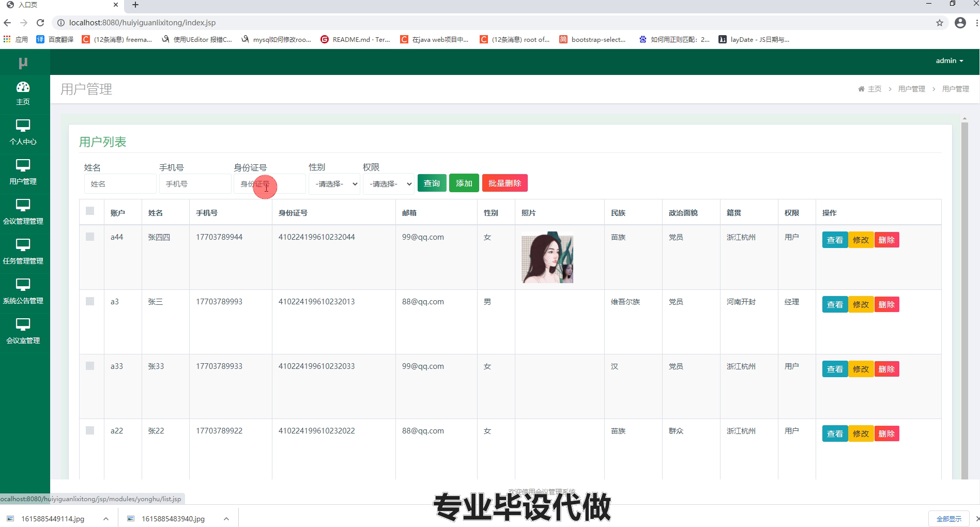Check the row checkbox for a44

click(90, 237)
